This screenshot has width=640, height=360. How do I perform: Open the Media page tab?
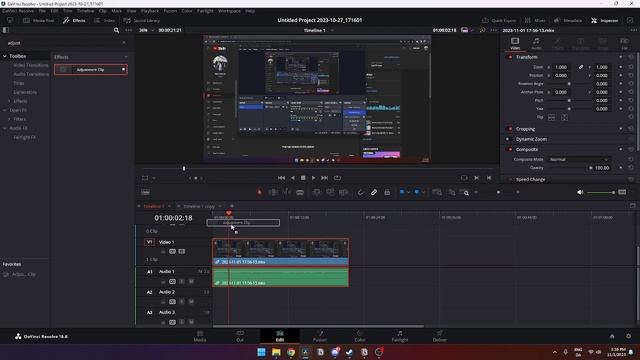point(200,336)
